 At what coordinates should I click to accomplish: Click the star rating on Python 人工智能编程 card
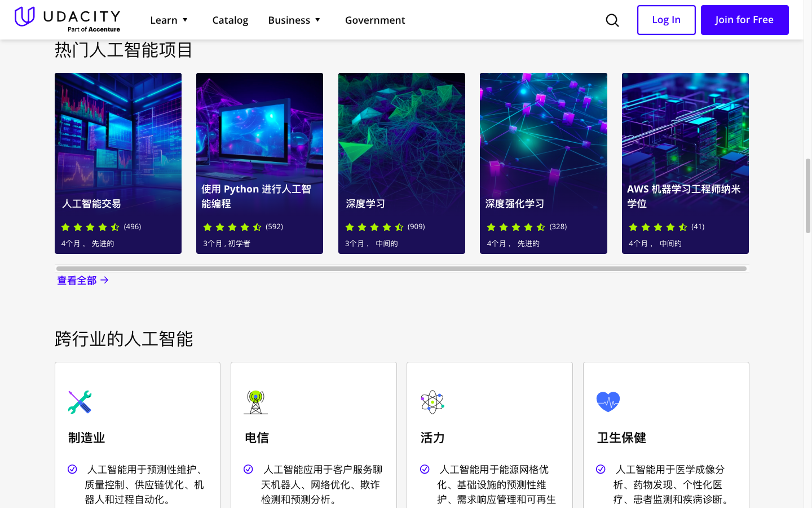click(x=232, y=227)
